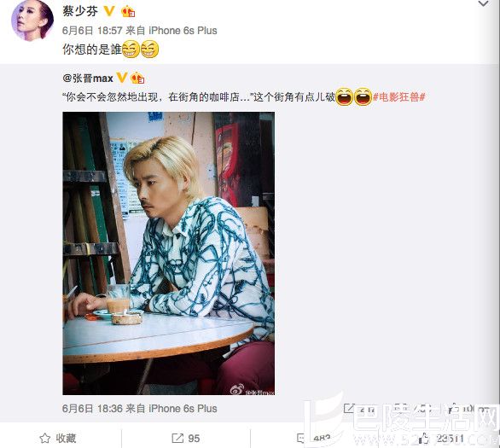Open 蔡少芬's round profile avatar

point(32,20)
